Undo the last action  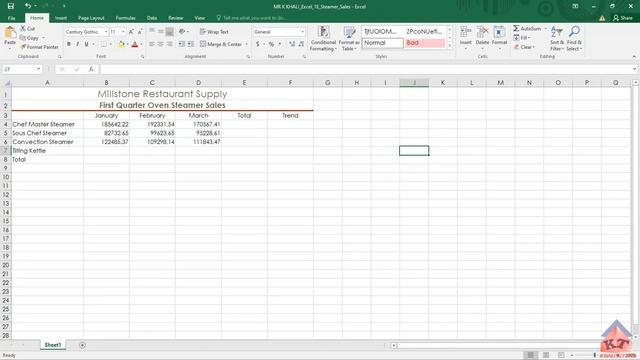28,6
